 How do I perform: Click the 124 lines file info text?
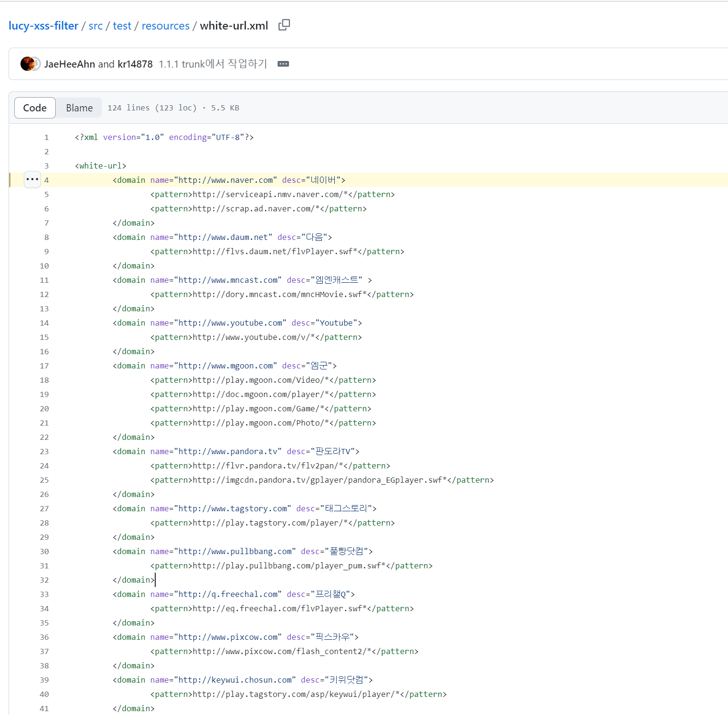point(173,108)
